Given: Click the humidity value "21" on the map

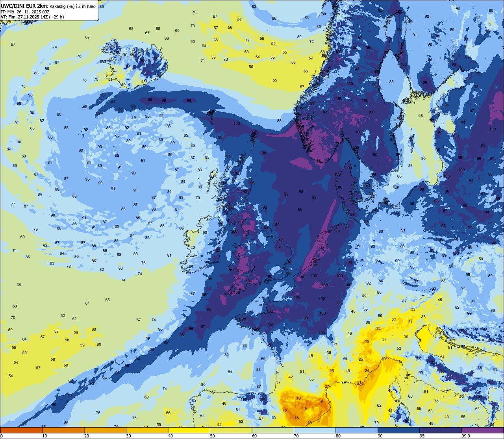Looking at the screenshot, I should (359, 382).
